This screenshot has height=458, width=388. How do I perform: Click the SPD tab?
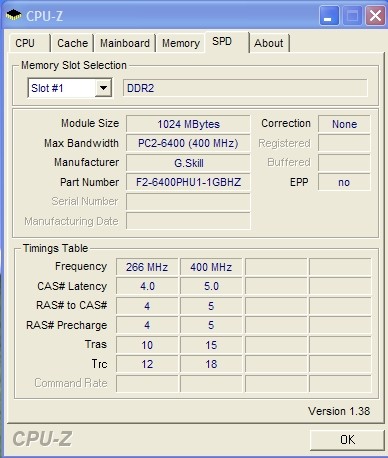click(x=227, y=42)
